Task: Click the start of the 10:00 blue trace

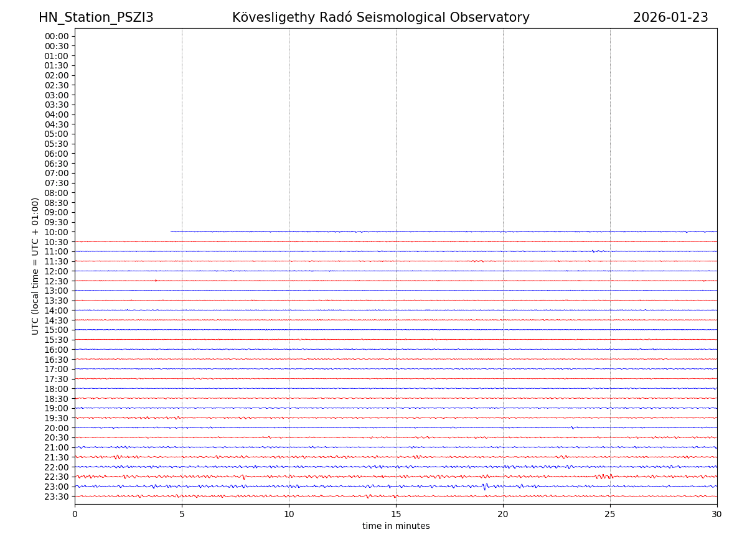Action: (172, 231)
